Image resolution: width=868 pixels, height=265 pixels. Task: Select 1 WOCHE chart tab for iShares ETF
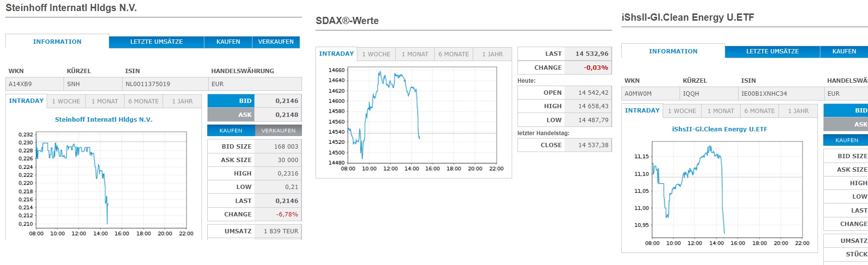click(682, 111)
